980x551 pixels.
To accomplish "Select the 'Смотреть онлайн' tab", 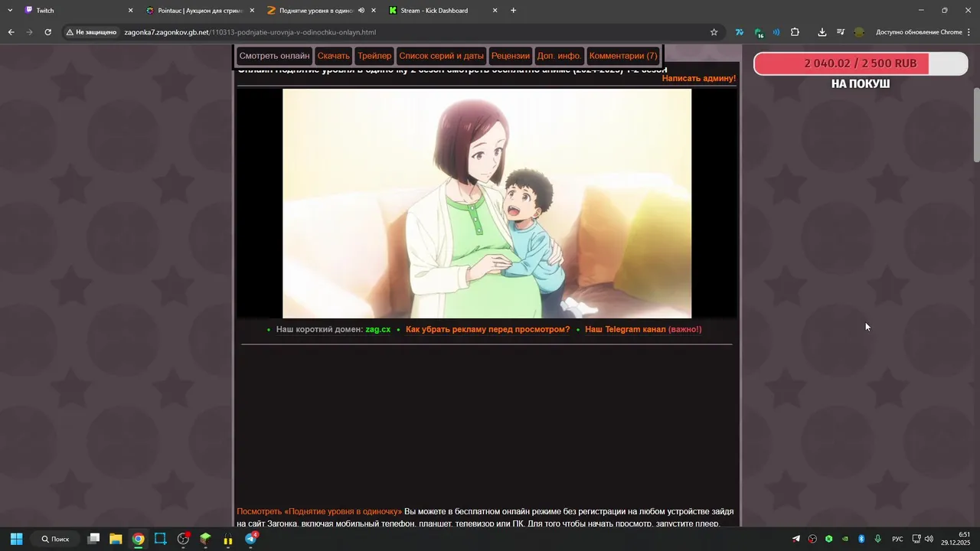I will tap(274, 56).
